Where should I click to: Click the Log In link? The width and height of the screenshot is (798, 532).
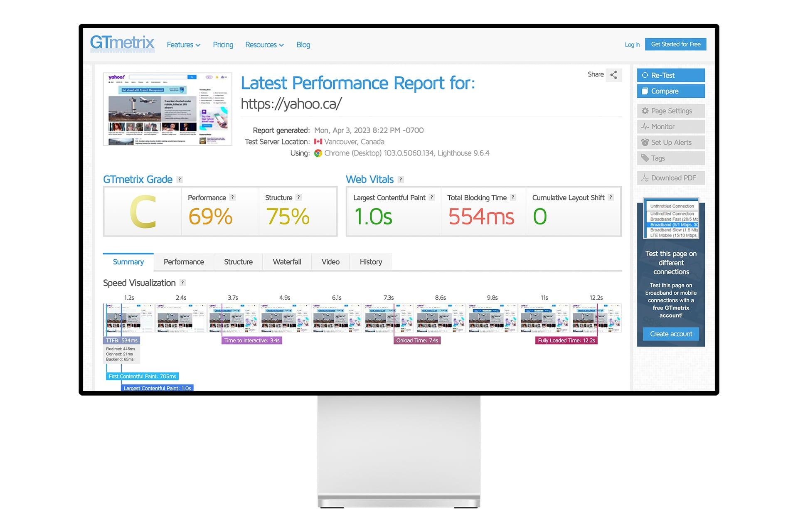pyautogui.click(x=632, y=44)
